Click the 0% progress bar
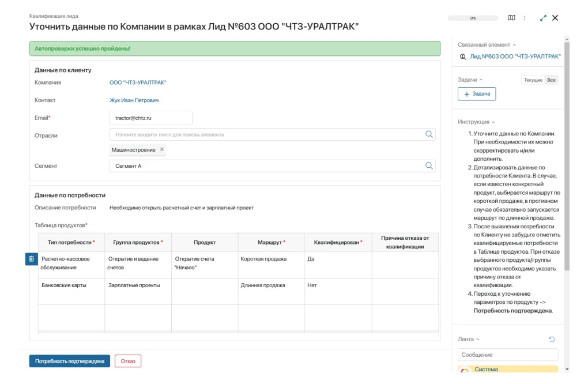The width and height of the screenshot is (588, 384). click(x=473, y=18)
